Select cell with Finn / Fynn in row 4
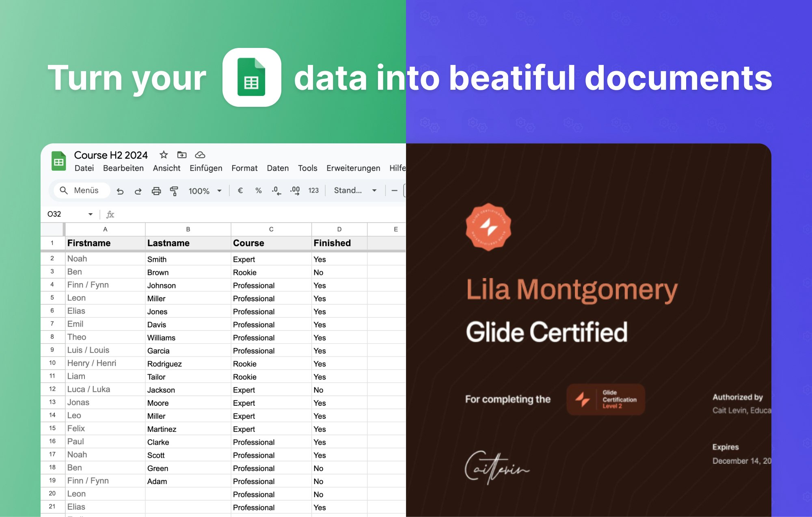 click(x=105, y=285)
